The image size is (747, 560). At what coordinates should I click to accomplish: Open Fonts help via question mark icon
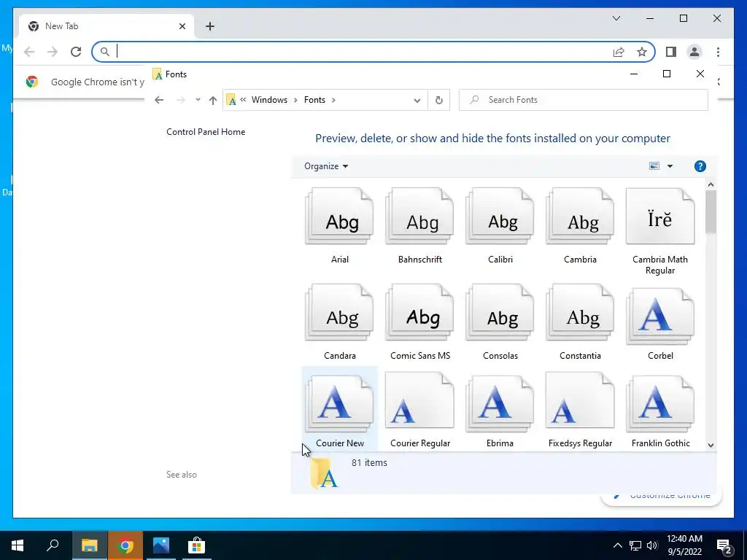700,166
